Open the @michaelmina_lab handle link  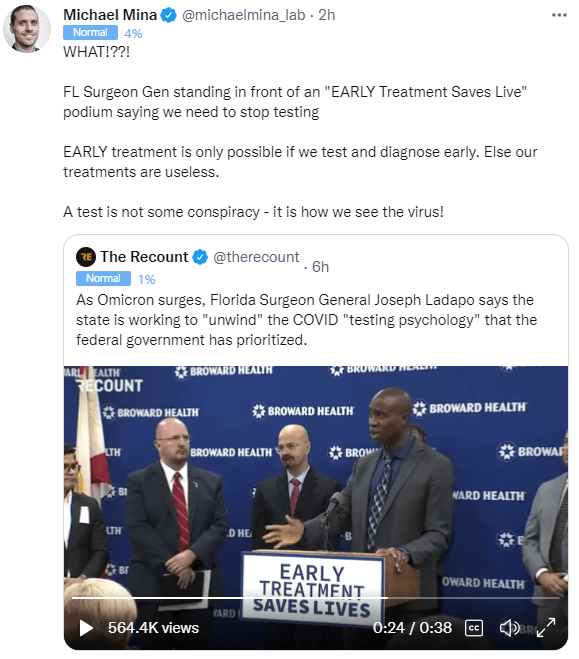244,15
